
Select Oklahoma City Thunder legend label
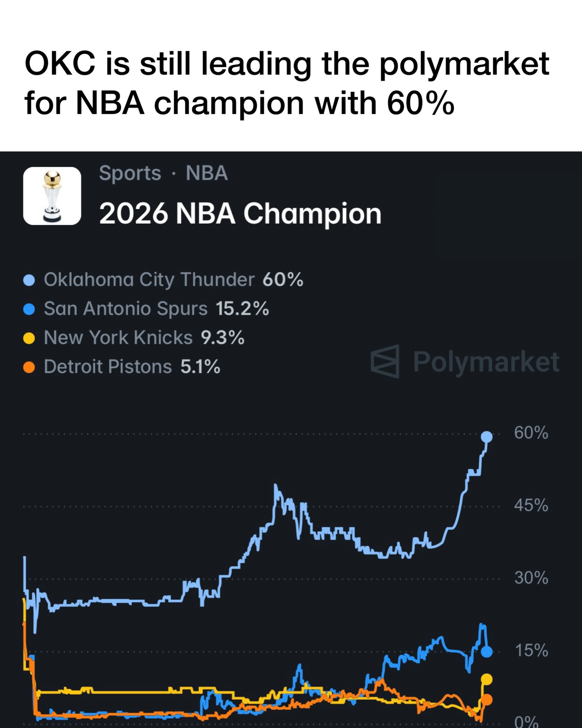coord(149,279)
